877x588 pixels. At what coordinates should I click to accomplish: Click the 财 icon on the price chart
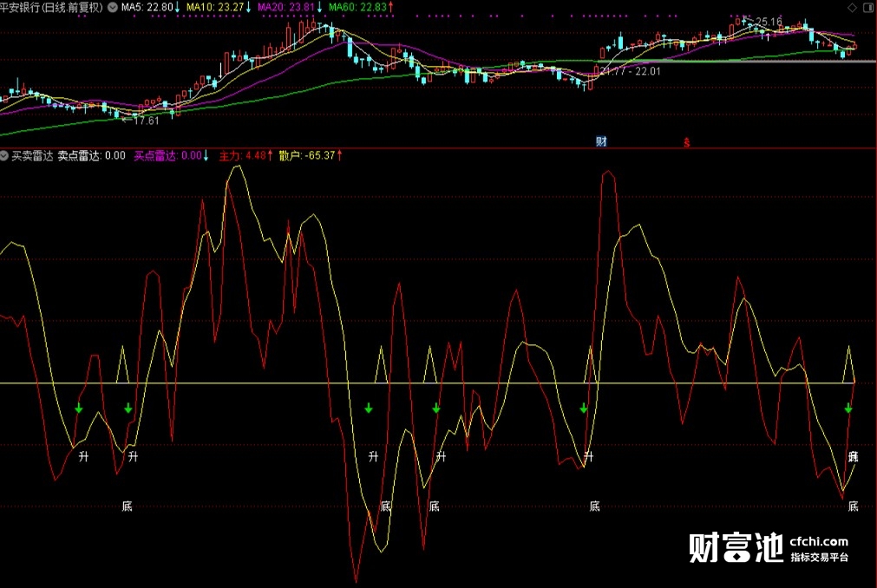600,140
